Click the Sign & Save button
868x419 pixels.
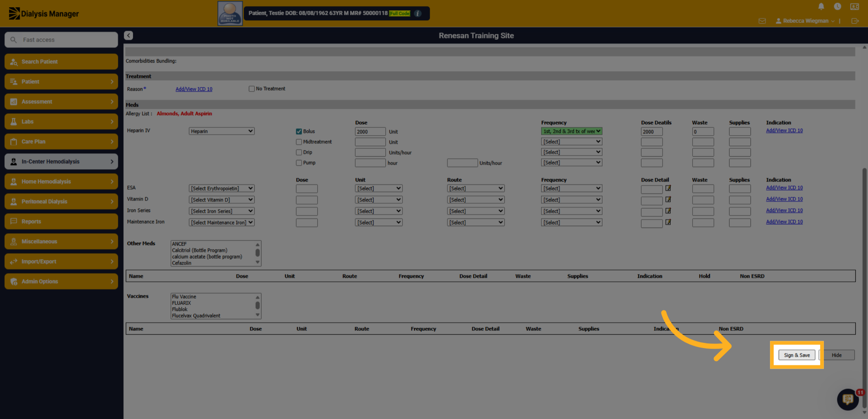coord(797,355)
